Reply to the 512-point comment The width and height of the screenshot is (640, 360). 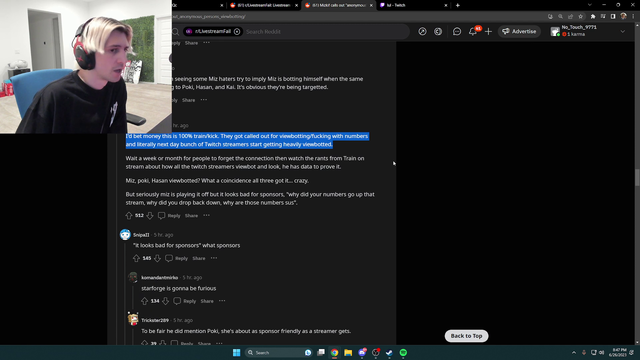pyautogui.click(x=169, y=216)
